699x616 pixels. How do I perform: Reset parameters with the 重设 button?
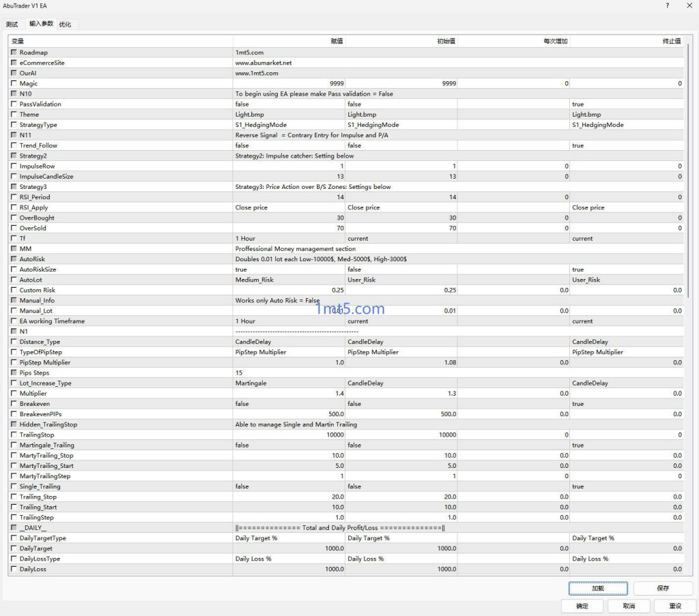pyautogui.click(x=674, y=606)
